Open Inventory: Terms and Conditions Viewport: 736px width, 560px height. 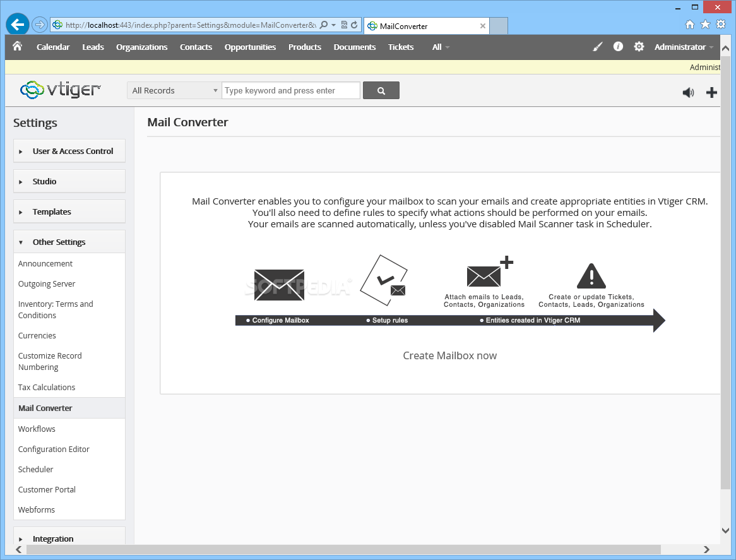[56, 310]
